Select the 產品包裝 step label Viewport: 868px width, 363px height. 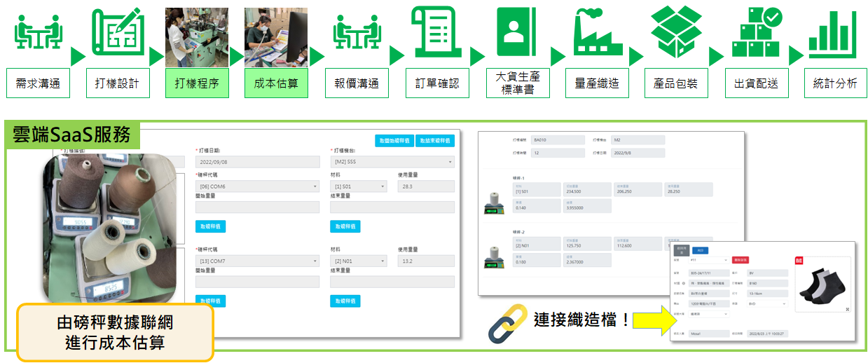tap(676, 83)
